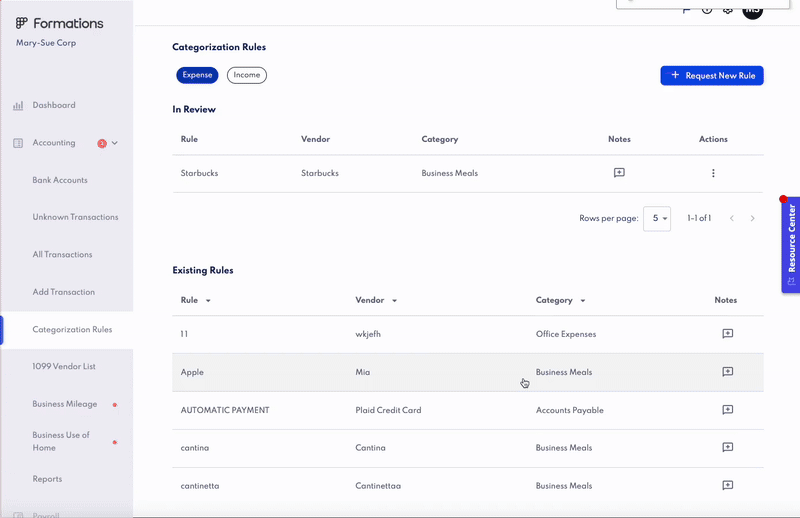Open the Rows per page dropdown
This screenshot has width=800, height=518.
[x=657, y=218]
